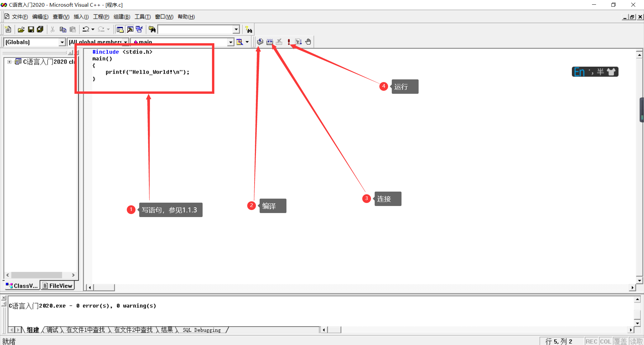Click the Paste icon
The width and height of the screenshot is (644, 345).
(x=73, y=29)
